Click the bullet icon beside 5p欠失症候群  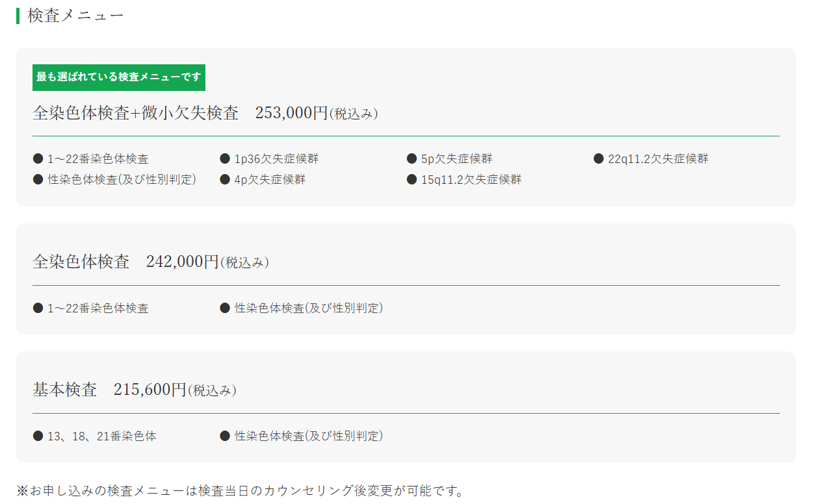click(411, 158)
